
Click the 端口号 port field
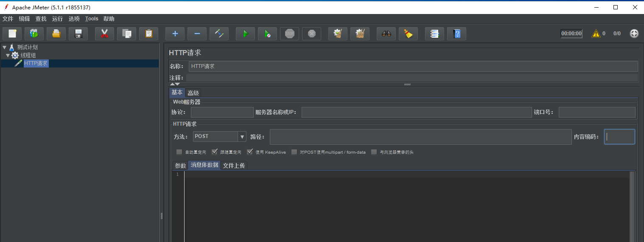[x=597, y=112]
